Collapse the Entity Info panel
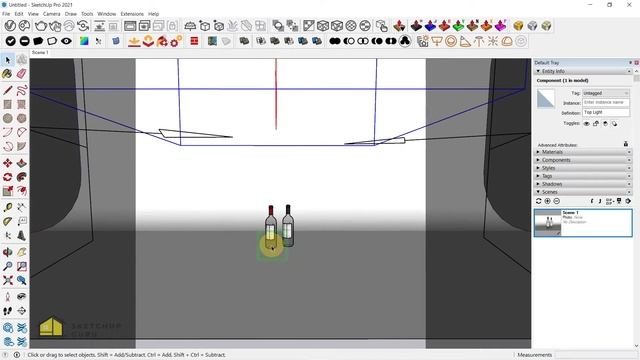Image resolution: width=640 pixels, height=360 pixels. tap(583, 71)
